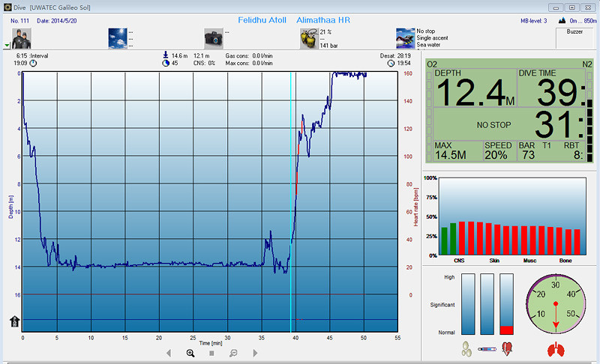
Task: Click the dive duration pie-clock icon
Action: pos(166,64)
